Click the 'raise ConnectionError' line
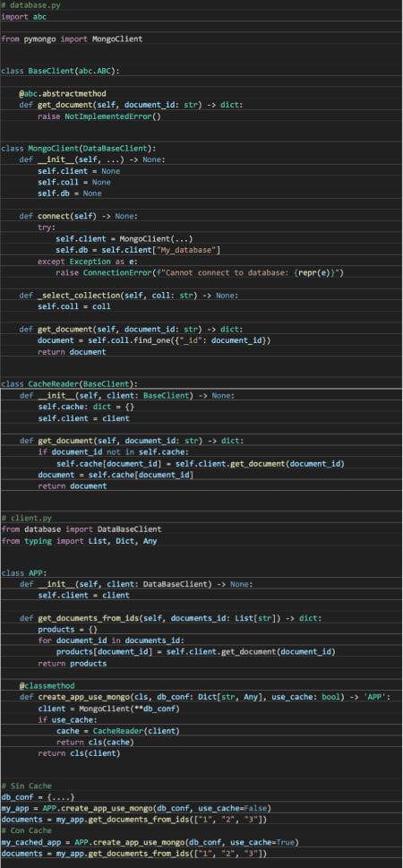 (200, 273)
